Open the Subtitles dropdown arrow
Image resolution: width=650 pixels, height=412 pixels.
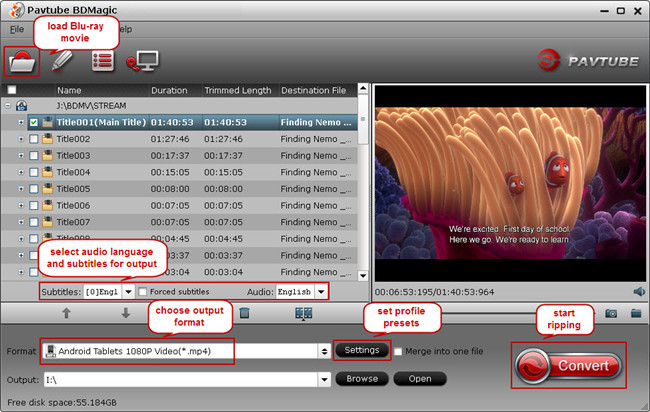coord(129,292)
